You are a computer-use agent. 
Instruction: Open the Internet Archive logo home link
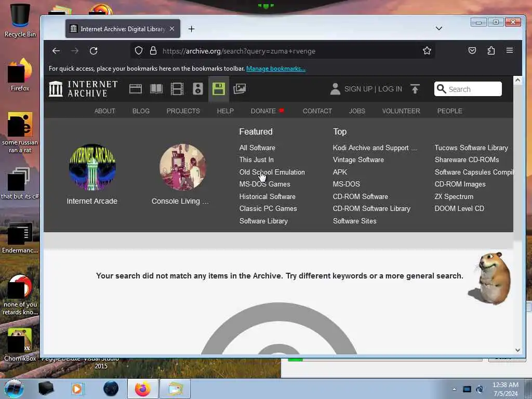point(84,89)
